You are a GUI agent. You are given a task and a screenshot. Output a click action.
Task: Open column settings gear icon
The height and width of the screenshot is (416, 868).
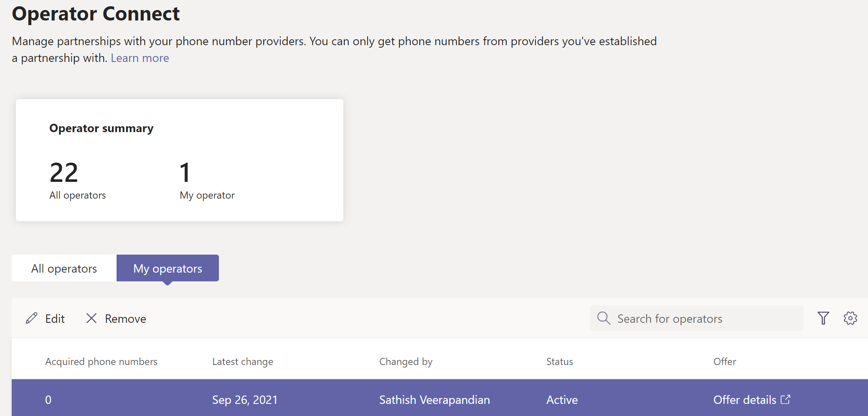[850, 318]
